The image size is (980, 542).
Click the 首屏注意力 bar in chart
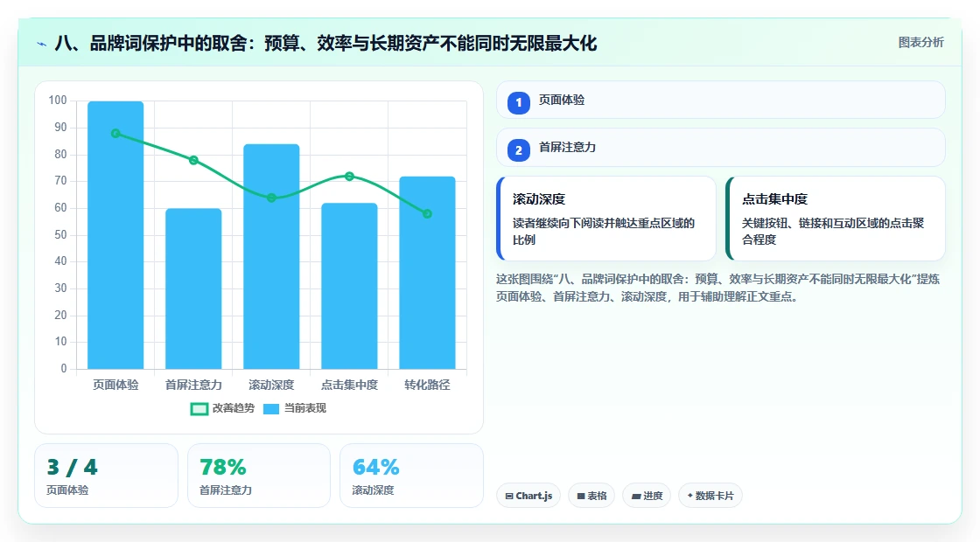[x=193, y=288]
